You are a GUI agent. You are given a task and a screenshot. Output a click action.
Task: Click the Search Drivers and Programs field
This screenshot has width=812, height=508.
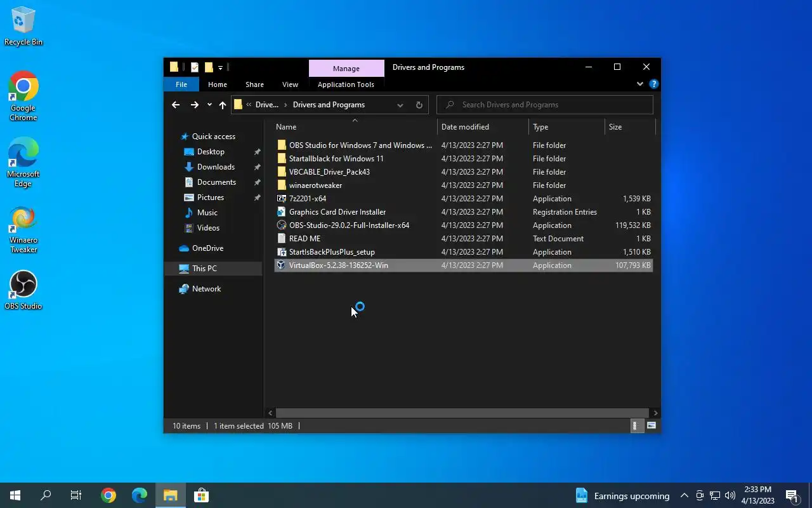coord(545,105)
